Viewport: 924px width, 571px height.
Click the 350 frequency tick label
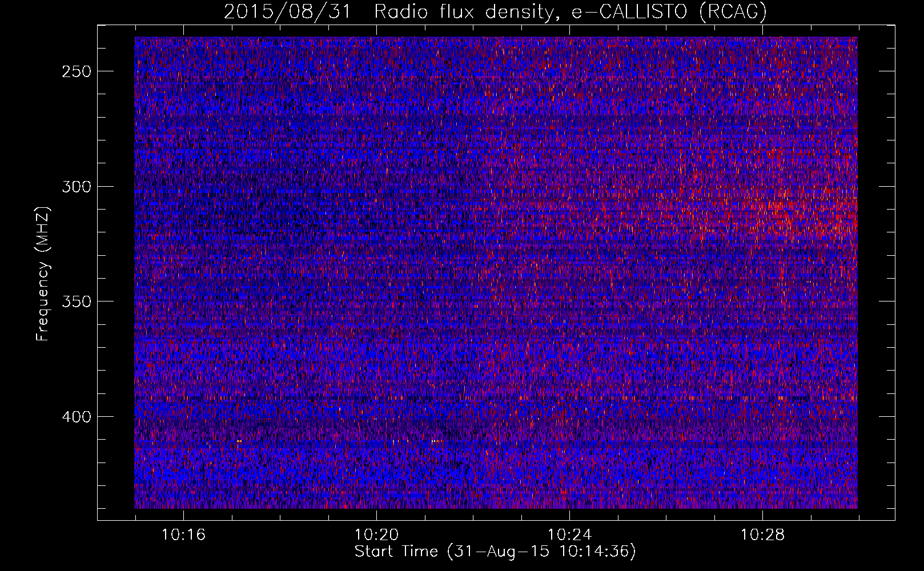click(x=77, y=301)
